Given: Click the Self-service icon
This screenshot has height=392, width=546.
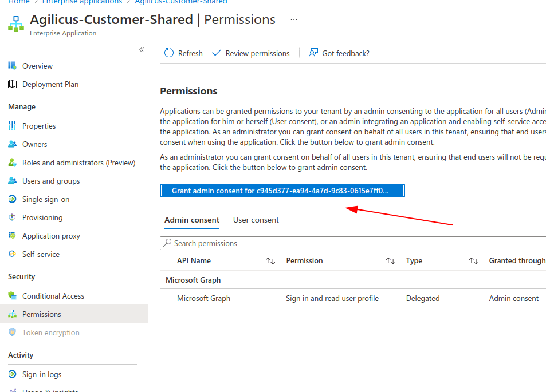Looking at the screenshot, I should (x=12, y=254).
